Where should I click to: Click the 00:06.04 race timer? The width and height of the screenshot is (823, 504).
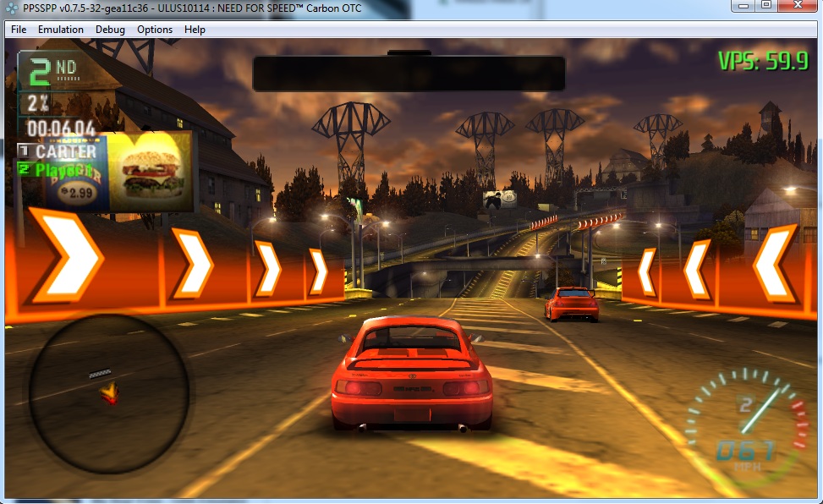click(61, 128)
